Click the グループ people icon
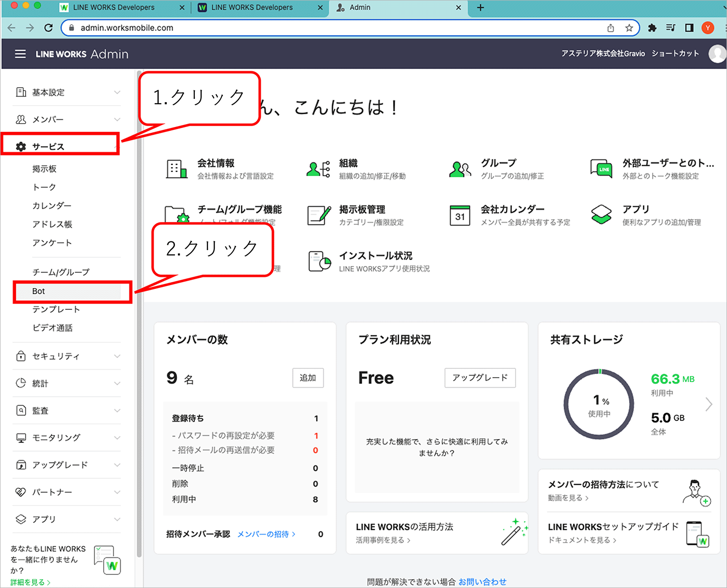The image size is (727, 588). coord(460,169)
